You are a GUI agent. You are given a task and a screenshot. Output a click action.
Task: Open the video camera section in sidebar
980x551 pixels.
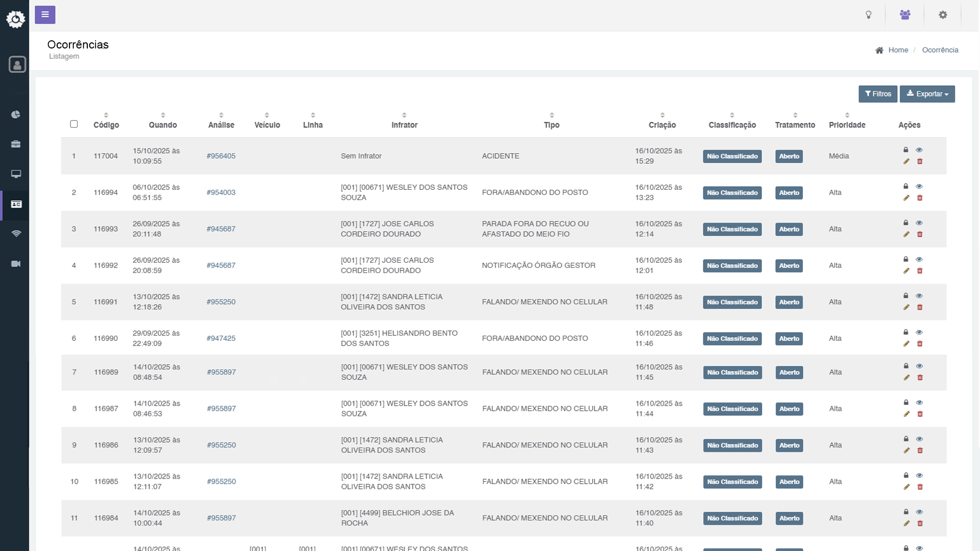tap(16, 264)
